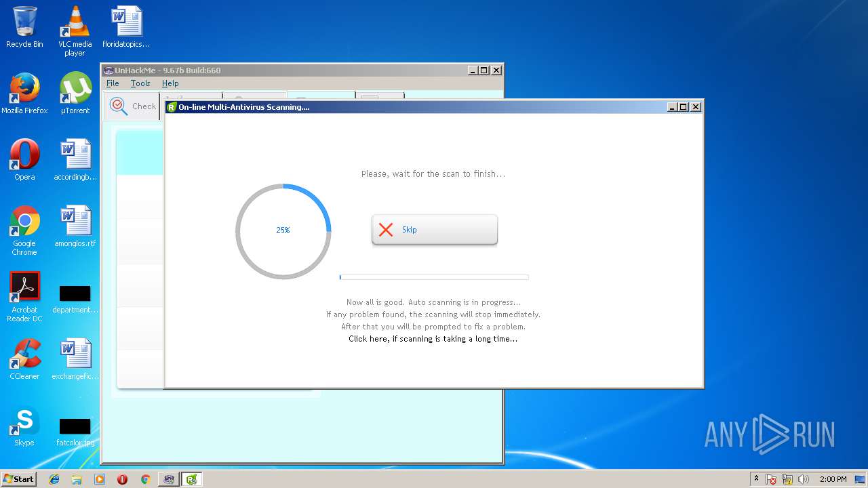Select department file on desktop
The width and height of the screenshot is (868, 488).
click(x=75, y=298)
